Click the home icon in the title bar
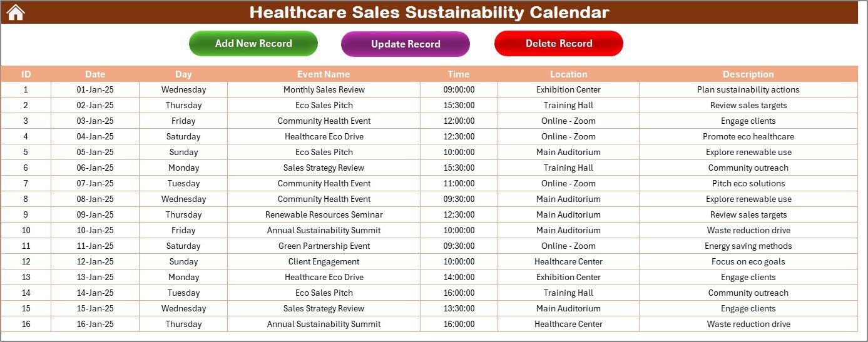This screenshot has width=868, height=342. 16,12
